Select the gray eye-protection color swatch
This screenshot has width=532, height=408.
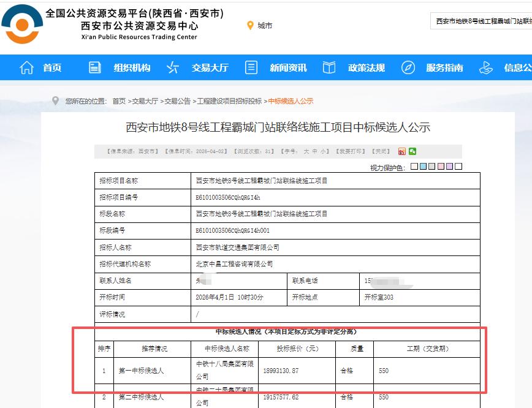(x=431, y=166)
